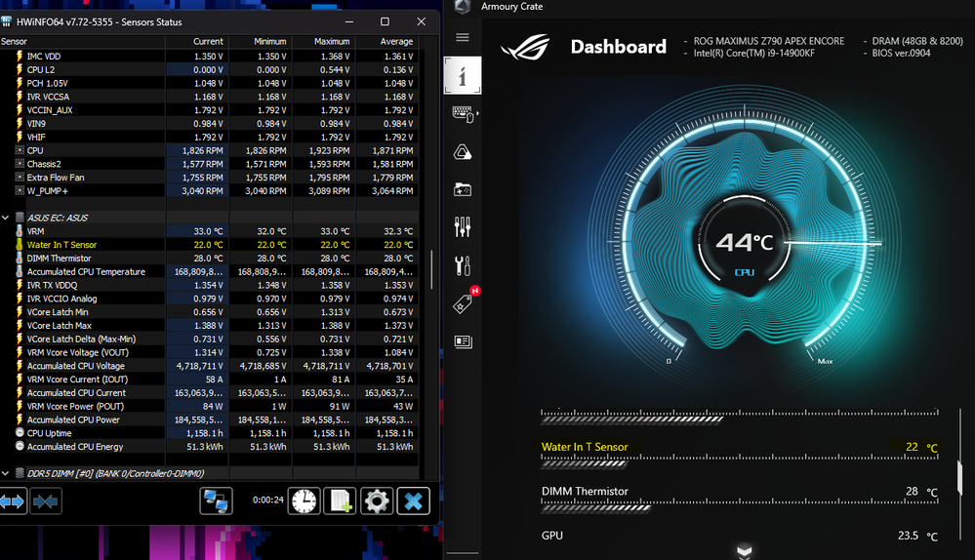This screenshot has width=975, height=560.
Task: Open Featured deals tag icon with badge
Action: 465,301
